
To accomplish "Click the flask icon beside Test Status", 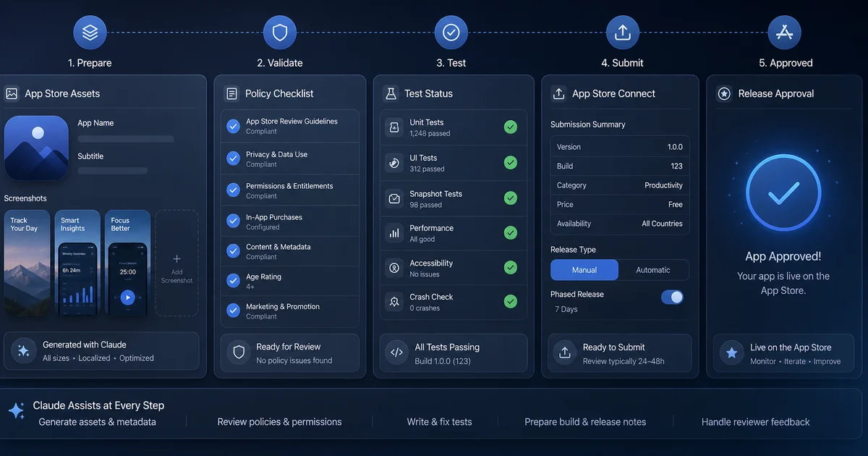I will point(391,93).
